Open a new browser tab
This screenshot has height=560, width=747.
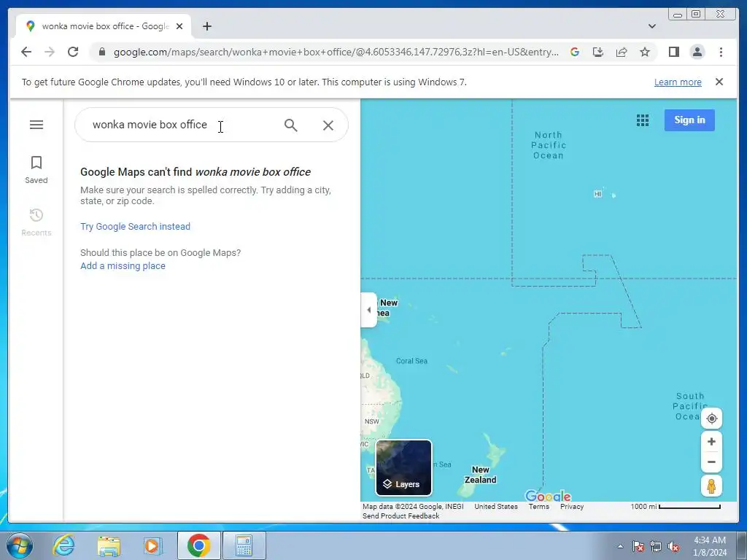coord(206,26)
